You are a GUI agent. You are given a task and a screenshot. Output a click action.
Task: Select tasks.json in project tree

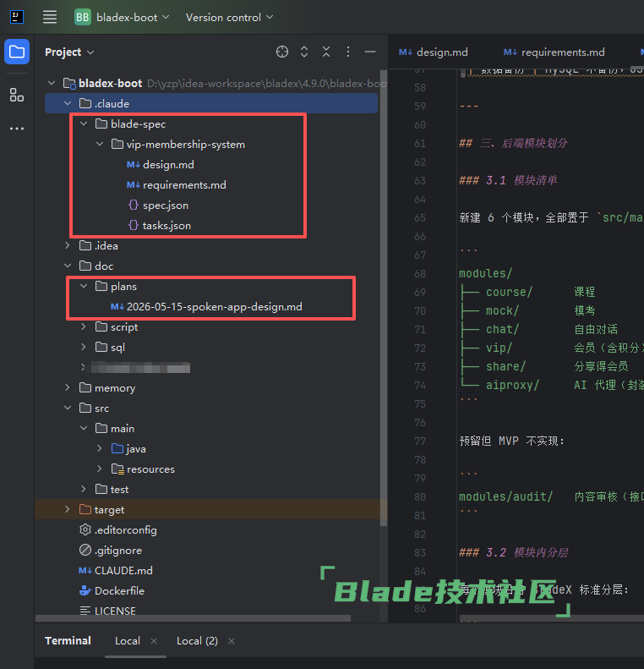[x=166, y=225]
